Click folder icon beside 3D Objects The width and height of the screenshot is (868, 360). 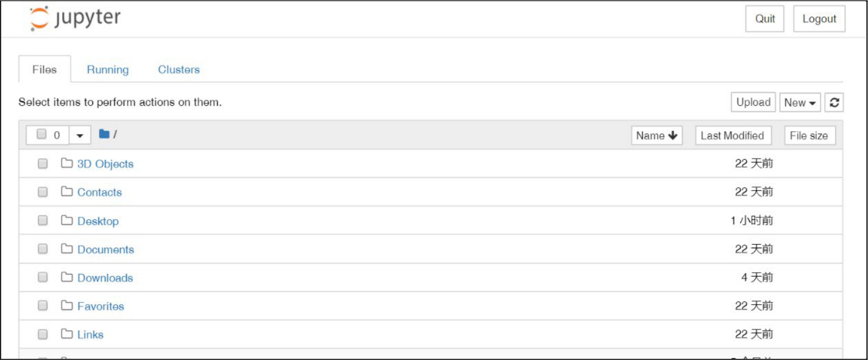click(67, 164)
